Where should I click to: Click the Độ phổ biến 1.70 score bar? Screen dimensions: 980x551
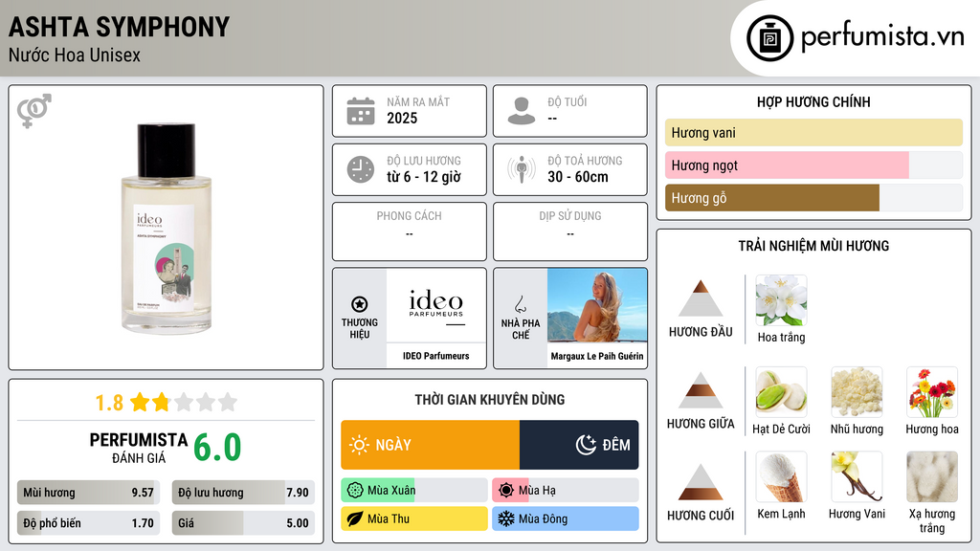pos(88,523)
